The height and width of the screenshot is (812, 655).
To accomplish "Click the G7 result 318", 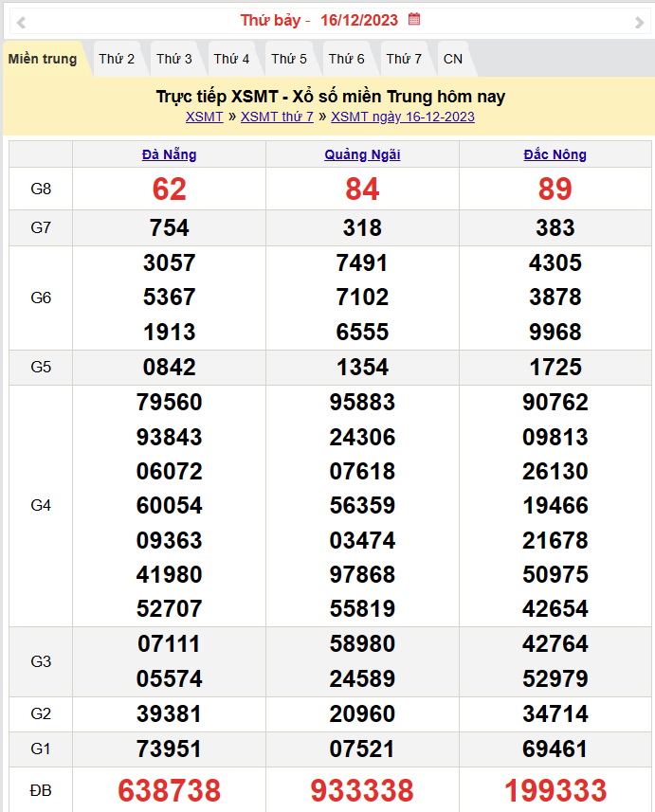I will click(362, 227).
